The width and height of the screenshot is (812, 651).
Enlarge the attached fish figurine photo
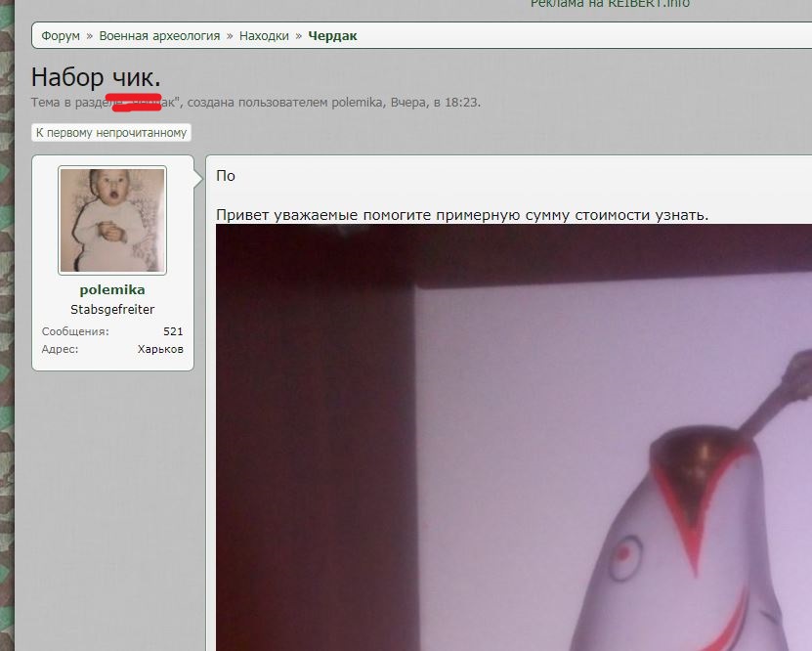[x=513, y=440]
